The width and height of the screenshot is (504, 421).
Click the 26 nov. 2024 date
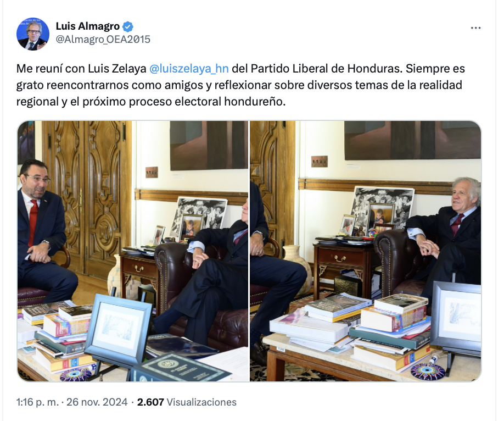[97, 402]
